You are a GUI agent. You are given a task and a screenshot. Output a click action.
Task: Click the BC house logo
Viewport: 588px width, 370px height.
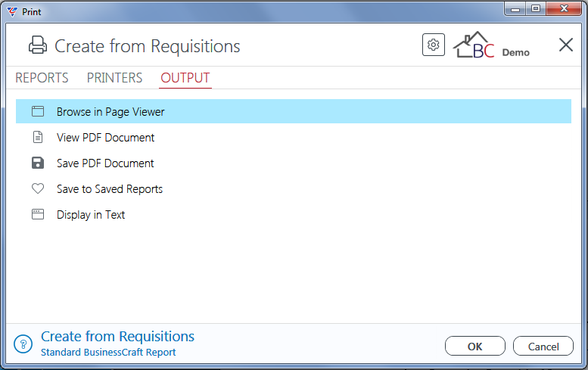(x=474, y=45)
